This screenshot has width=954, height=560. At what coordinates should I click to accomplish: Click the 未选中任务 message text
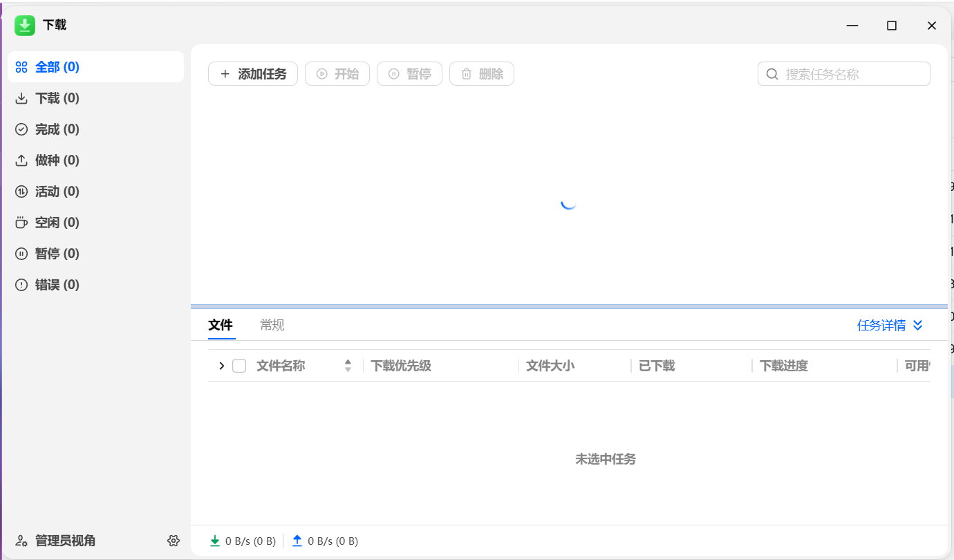point(606,459)
